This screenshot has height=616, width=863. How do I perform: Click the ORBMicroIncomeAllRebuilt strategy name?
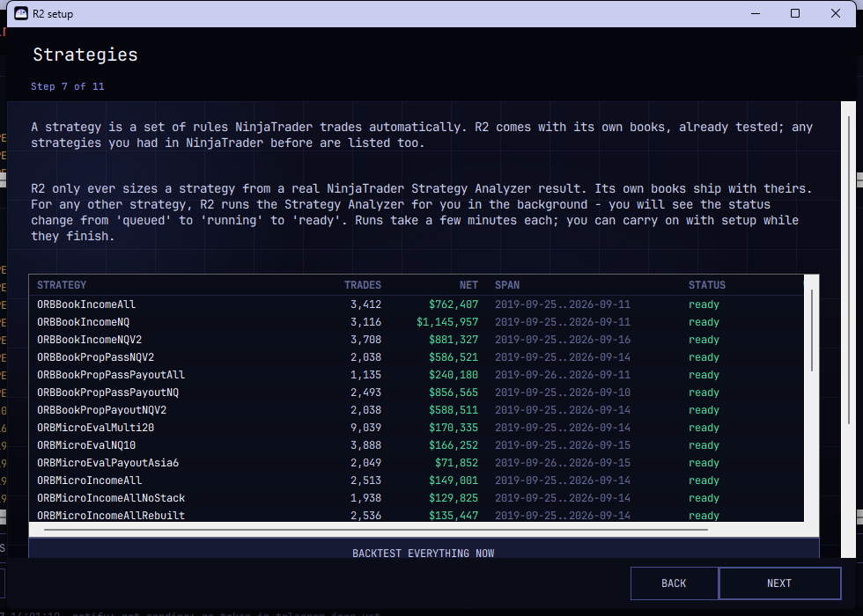pyautogui.click(x=111, y=516)
